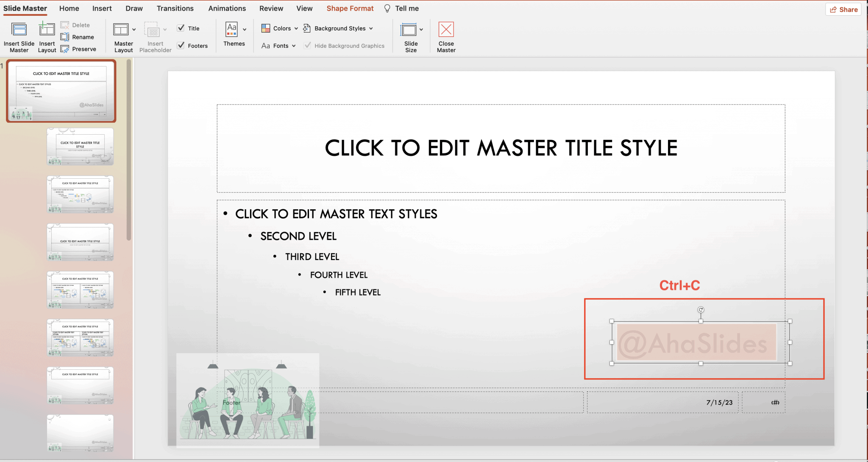
Task: Click the Share button
Action: click(843, 9)
